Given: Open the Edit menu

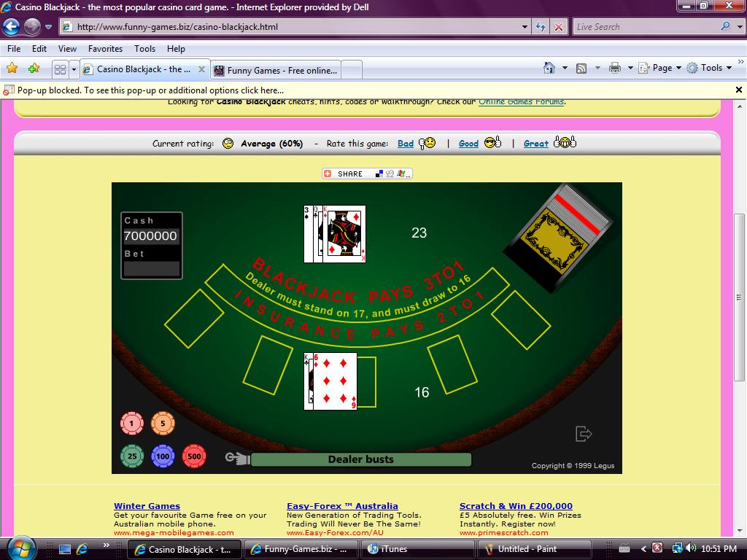Looking at the screenshot, I should [x=39, y=49].
